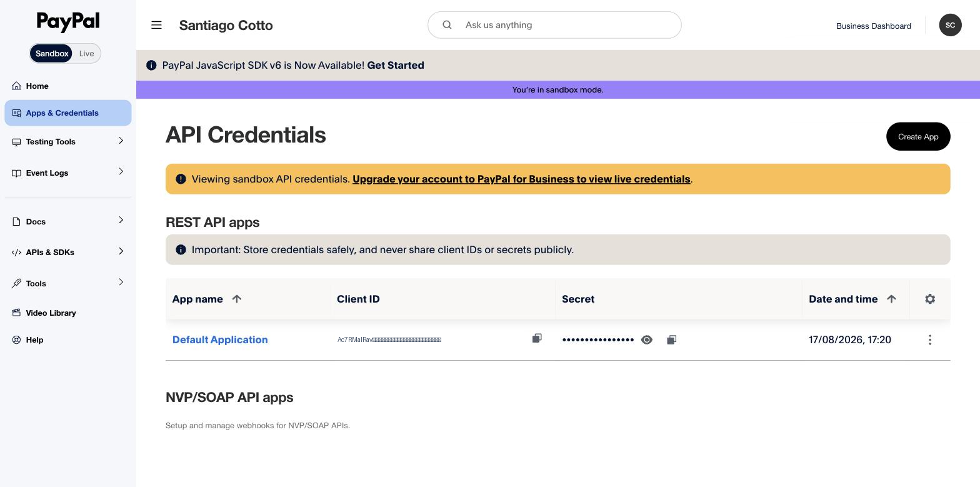Open Event Logs menu label
This screenshot has width=980, height=487.
point(47,173)
